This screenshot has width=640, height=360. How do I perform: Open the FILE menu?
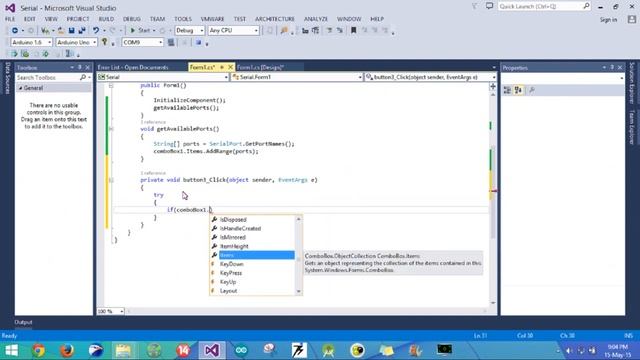point(10,19)
